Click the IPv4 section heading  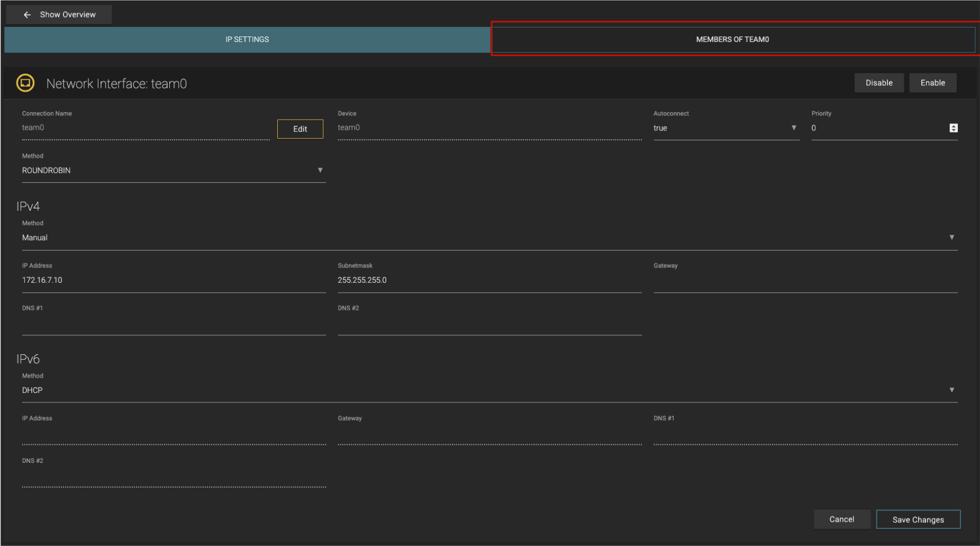tap(28, 207)
